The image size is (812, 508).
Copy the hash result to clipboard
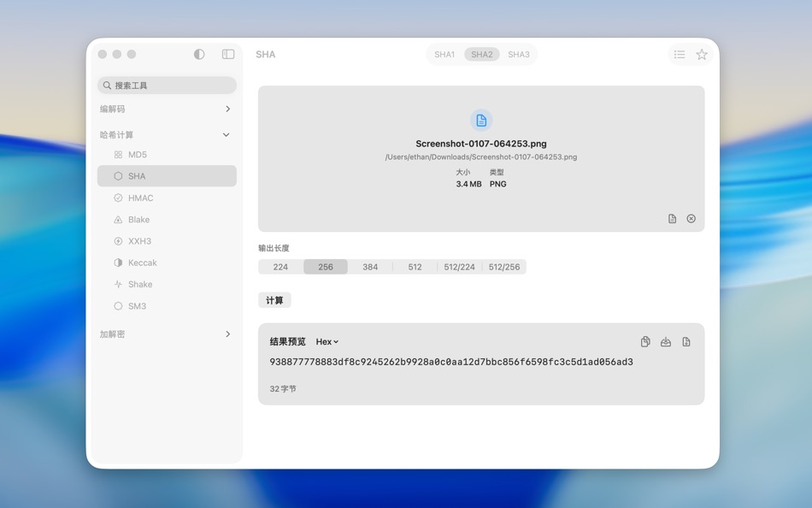point(645,341)
